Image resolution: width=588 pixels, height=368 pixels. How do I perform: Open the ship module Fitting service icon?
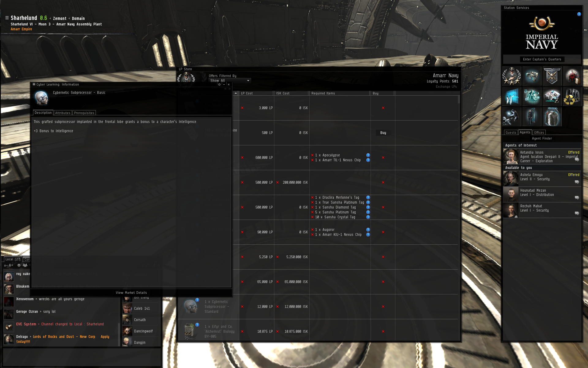532,76
